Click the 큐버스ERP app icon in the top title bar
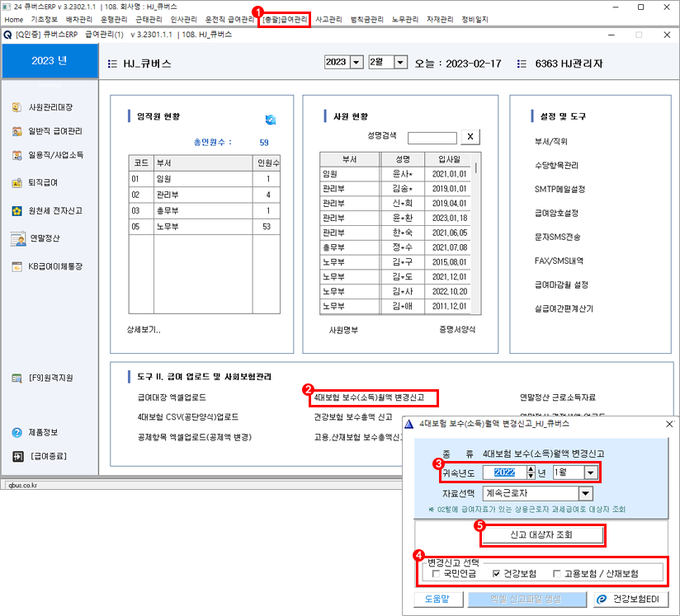 point(7,7)
